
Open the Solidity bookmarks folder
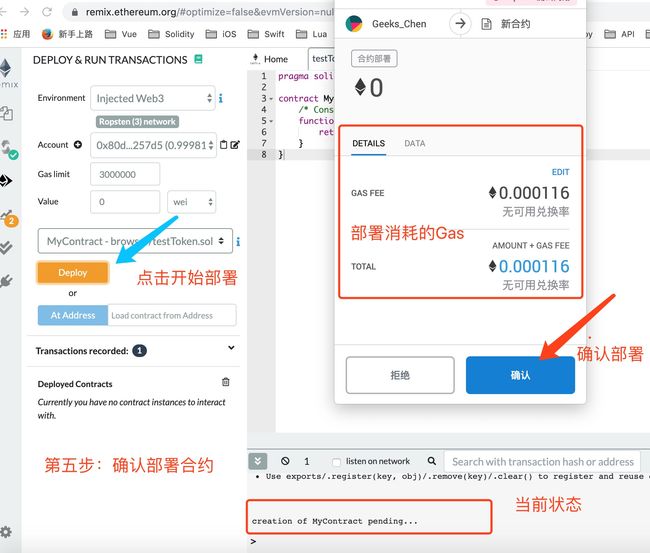point(171,34)
